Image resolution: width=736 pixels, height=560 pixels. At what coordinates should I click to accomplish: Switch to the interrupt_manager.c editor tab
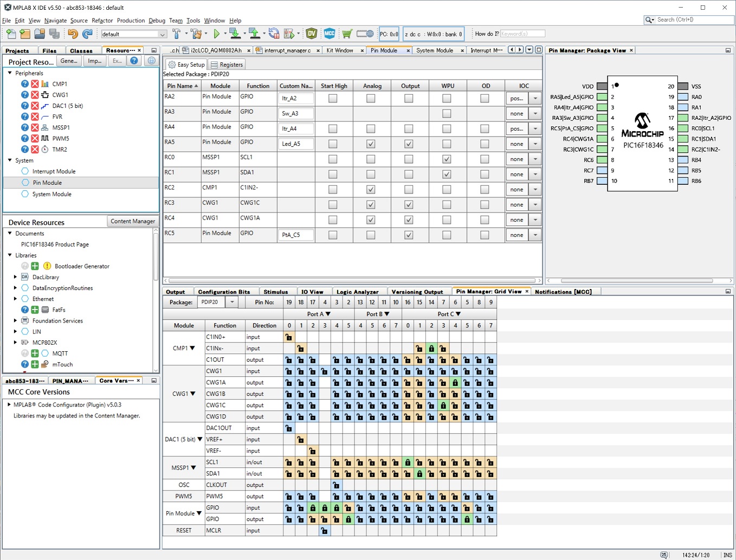(x=287, y=50)
